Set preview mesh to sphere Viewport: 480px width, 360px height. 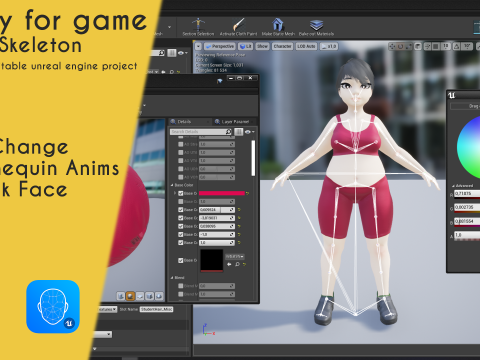click(131, 296)
